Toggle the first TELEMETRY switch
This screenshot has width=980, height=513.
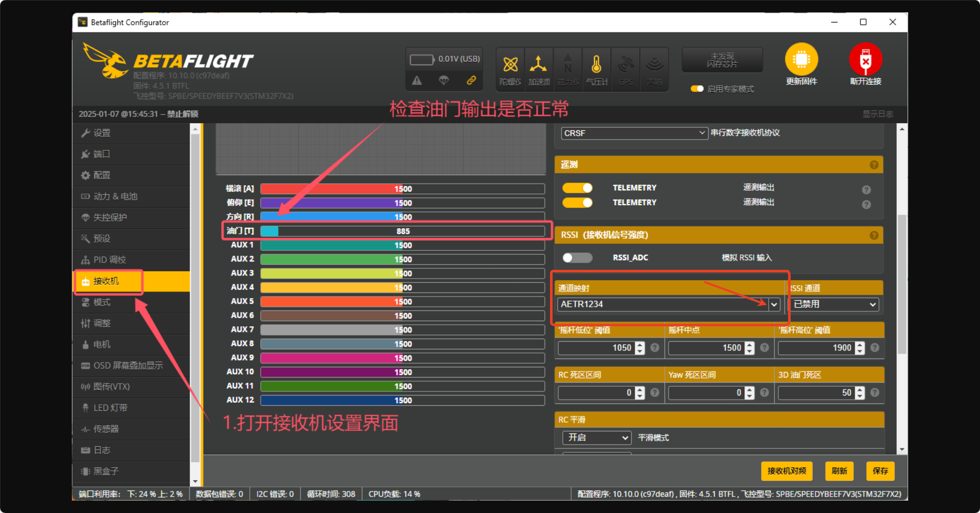click(577, 188)
